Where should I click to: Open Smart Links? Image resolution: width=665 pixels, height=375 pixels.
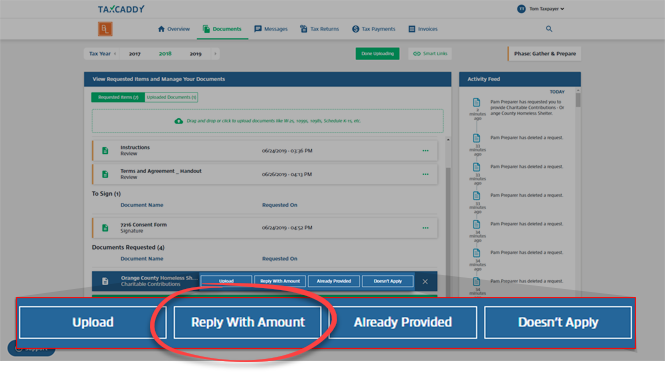pos(430,53)
